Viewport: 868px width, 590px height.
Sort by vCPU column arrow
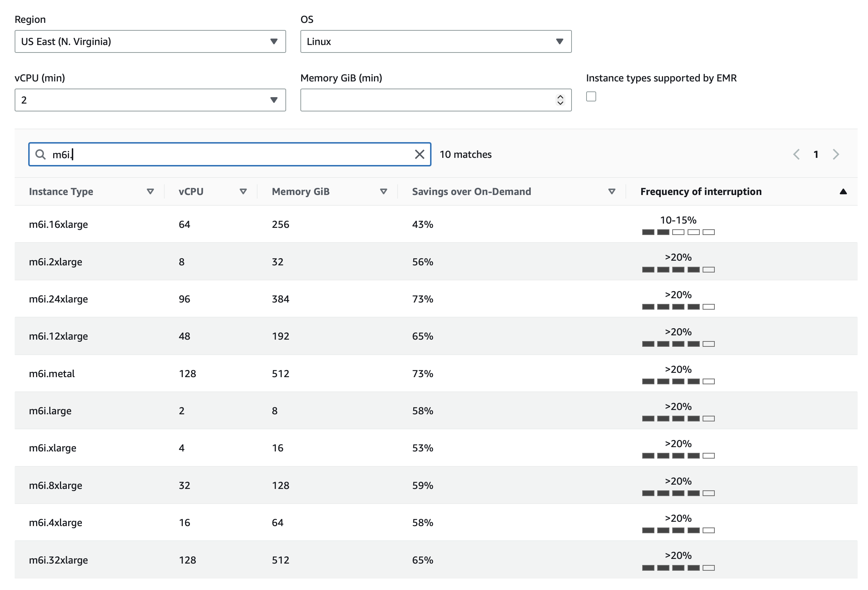(x=243, y=191)
